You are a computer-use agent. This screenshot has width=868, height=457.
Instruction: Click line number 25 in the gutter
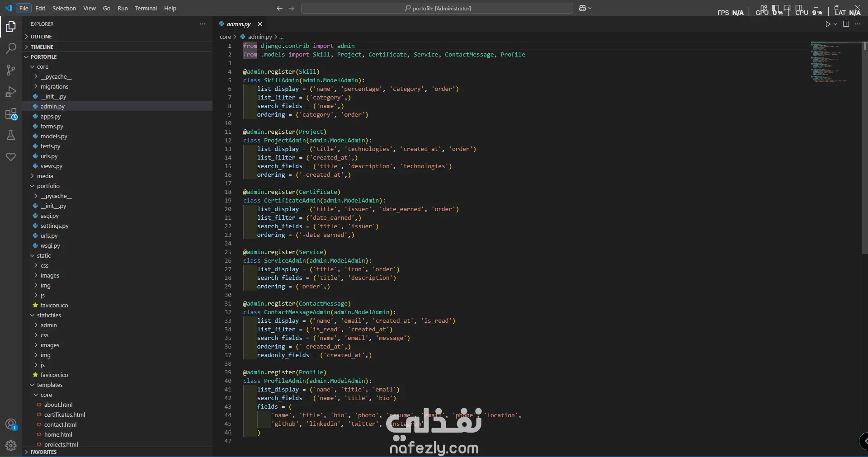[228, 252]
